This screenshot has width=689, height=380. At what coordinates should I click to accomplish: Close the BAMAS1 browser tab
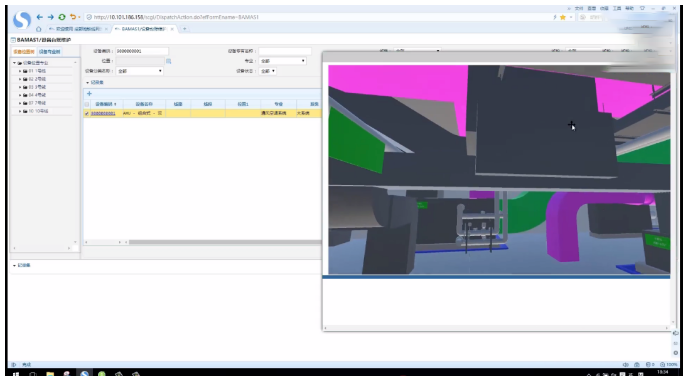tap(172, 29)
